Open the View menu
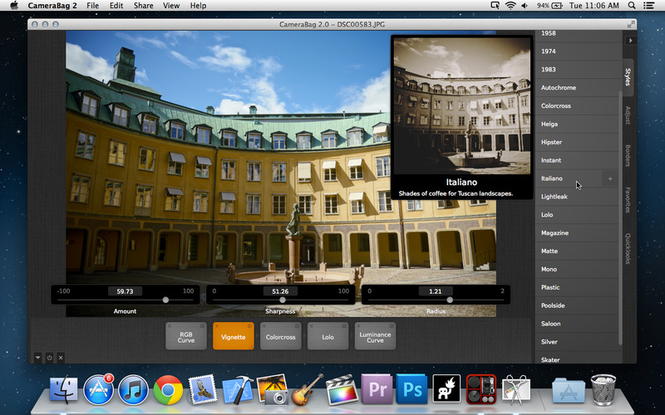 coord(171,6)
